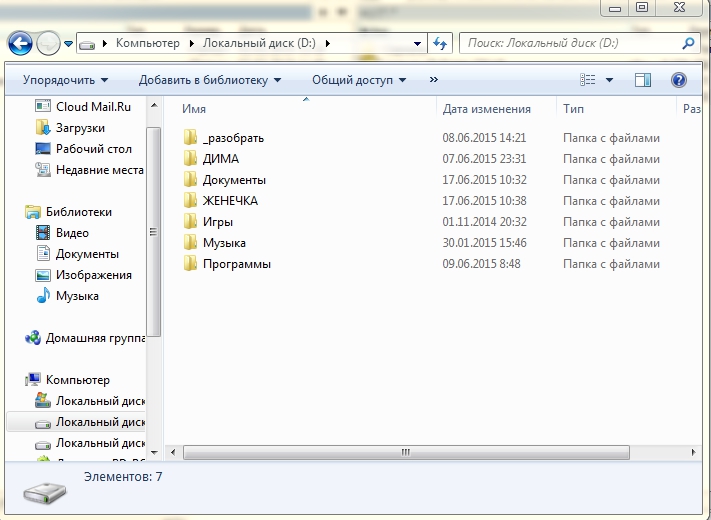Open the Общий доступ dropdown
This screenshot has width=711, height=520.
(x=359, y=79)
